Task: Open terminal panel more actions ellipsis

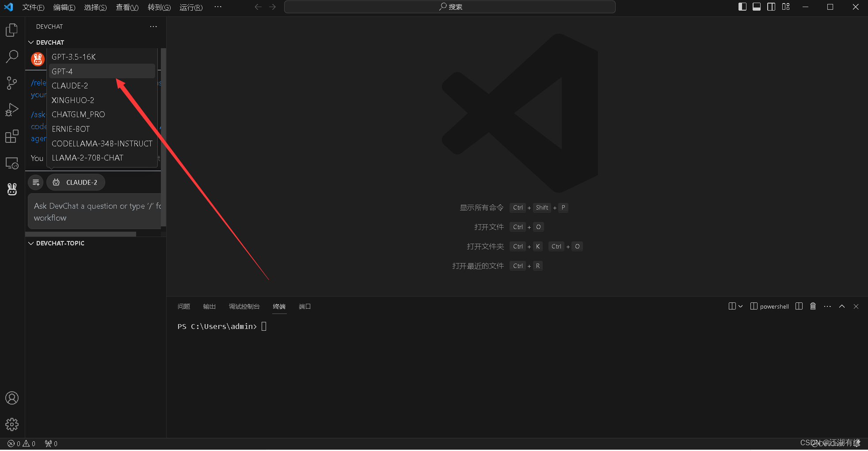Action: coord(827,306)
